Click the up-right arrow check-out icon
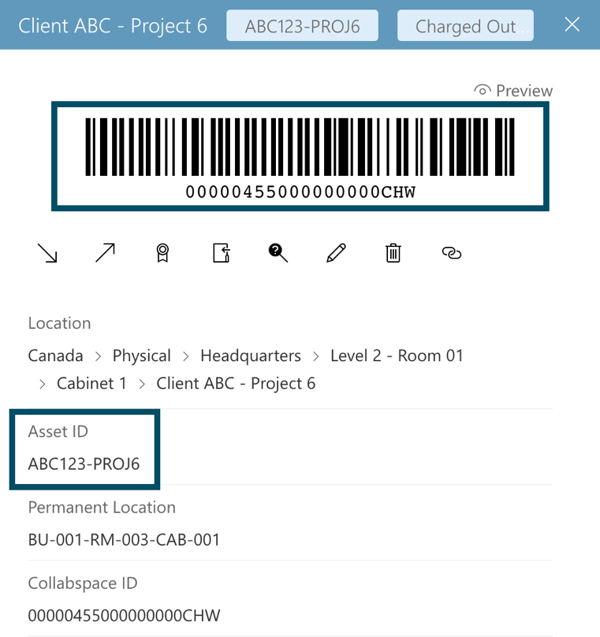Screen dimensions: 600x637 105,253
